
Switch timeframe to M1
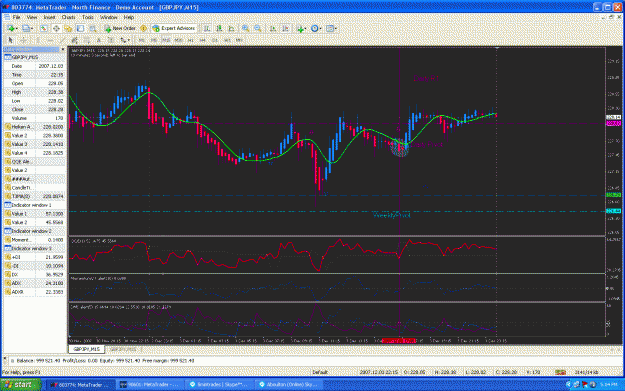142,40
